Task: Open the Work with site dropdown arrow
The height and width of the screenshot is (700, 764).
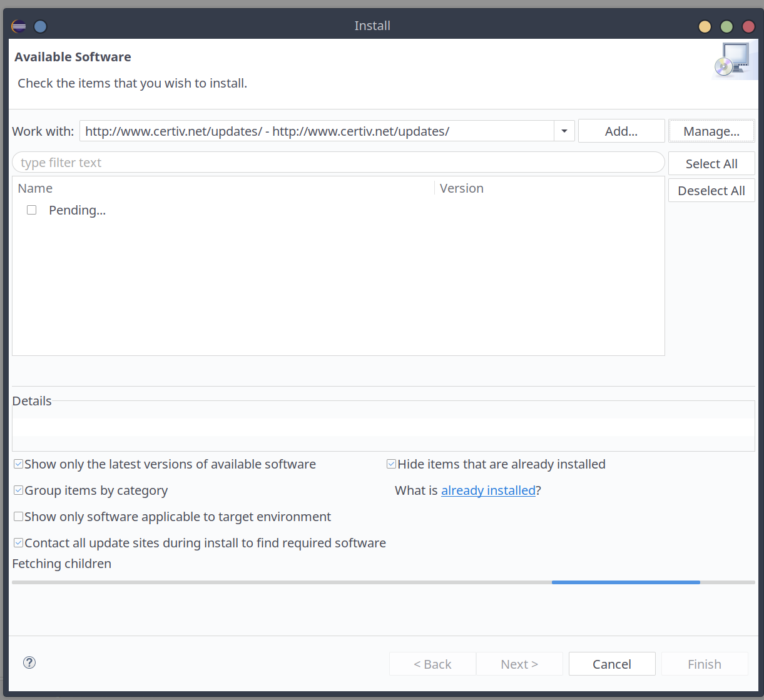Action: pyautogui.click(x=564, y=131)
